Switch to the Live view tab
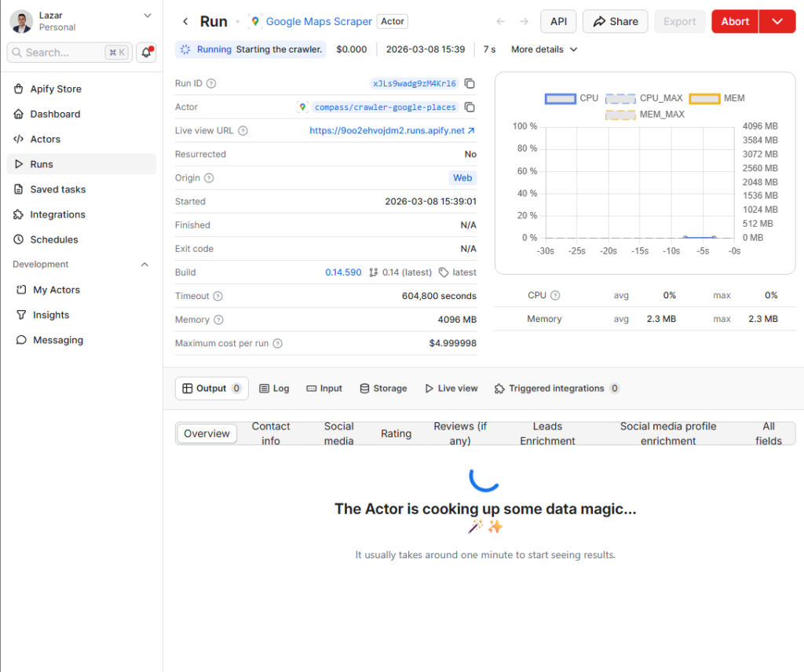This screenshot has height=672, width=804. [x=451, y=389]
